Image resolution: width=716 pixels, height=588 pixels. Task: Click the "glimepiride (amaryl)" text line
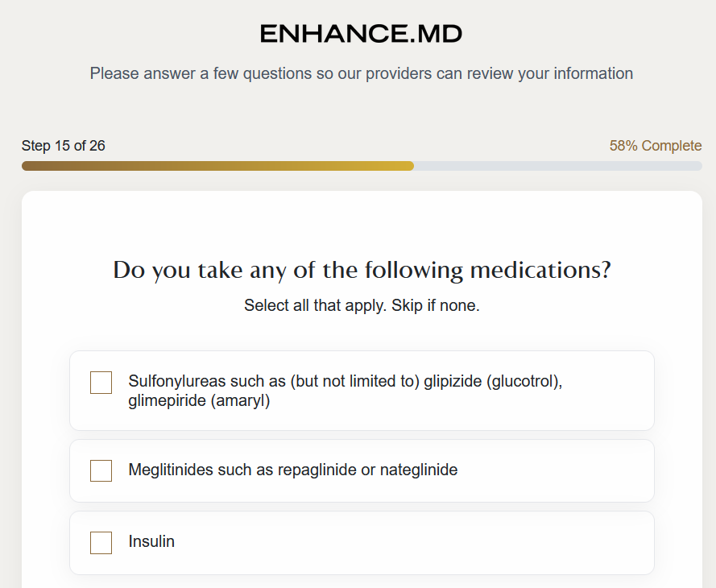coord(199,400)
